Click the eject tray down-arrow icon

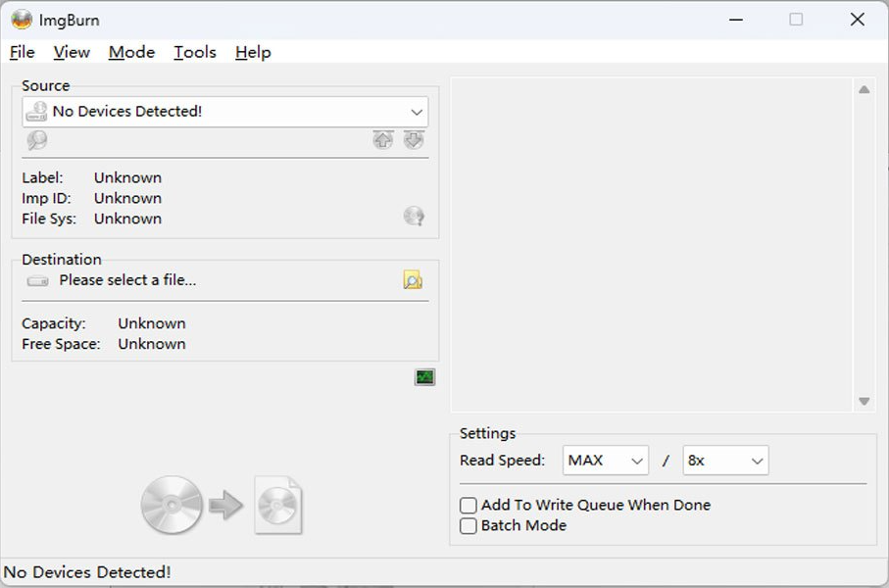(414, 139)
